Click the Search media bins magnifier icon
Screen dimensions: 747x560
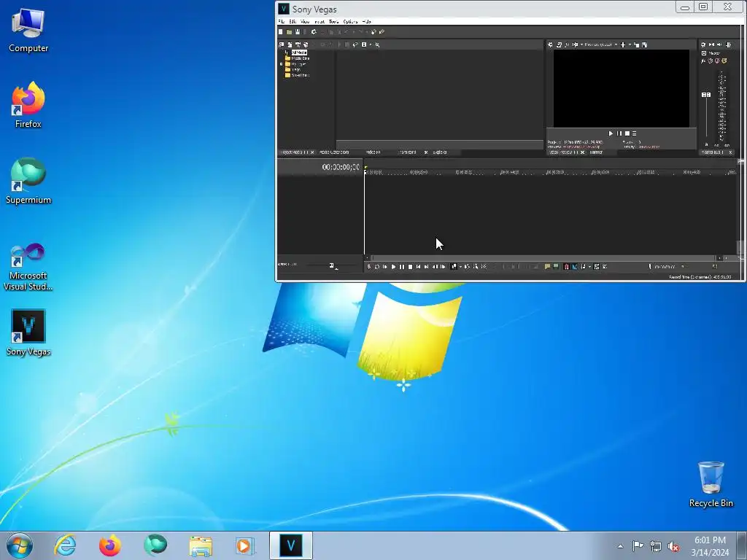tap(377, 44)
